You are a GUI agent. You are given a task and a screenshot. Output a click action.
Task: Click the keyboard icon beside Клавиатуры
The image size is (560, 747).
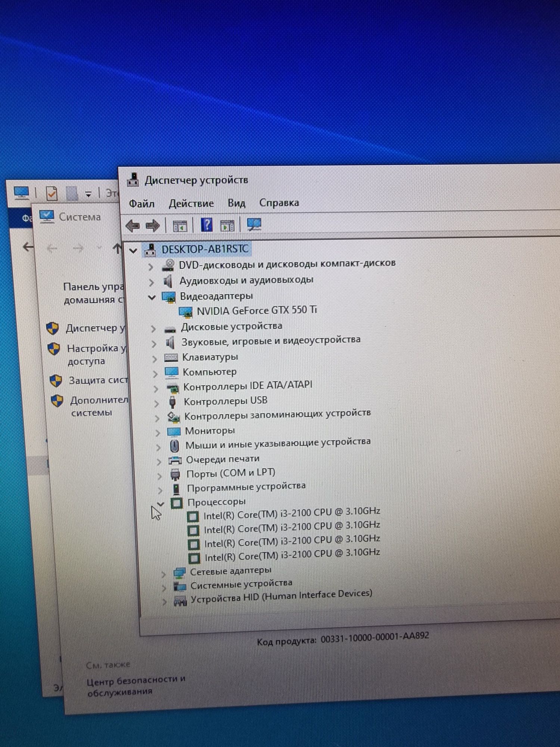point(171,358)
